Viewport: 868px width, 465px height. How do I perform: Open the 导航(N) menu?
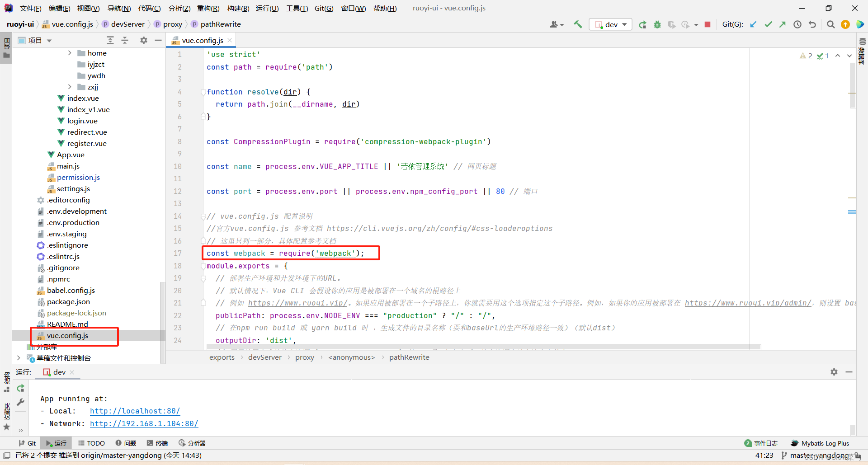(119, 8)
